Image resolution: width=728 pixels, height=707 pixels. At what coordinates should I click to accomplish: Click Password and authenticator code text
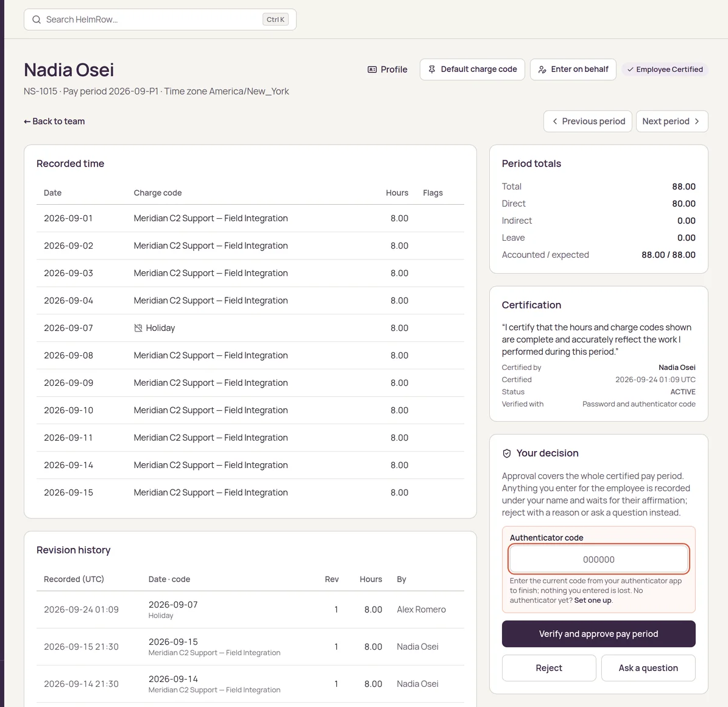tap(639, 404)
